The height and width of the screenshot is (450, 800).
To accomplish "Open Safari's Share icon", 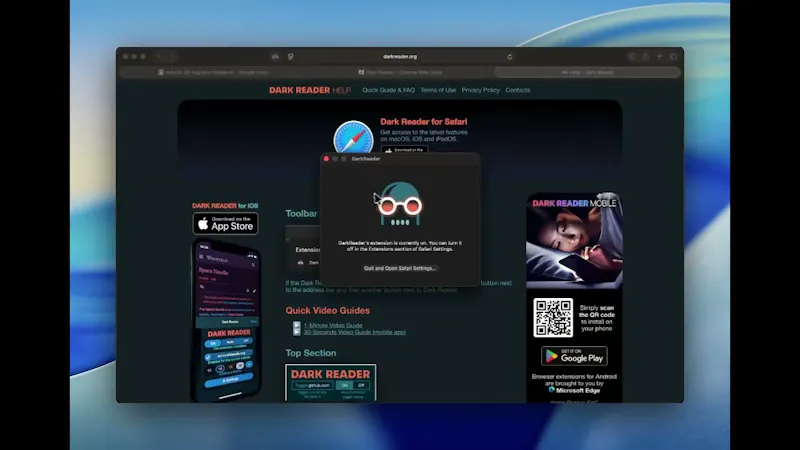I will pyautogui.click(x=646, y=57).
